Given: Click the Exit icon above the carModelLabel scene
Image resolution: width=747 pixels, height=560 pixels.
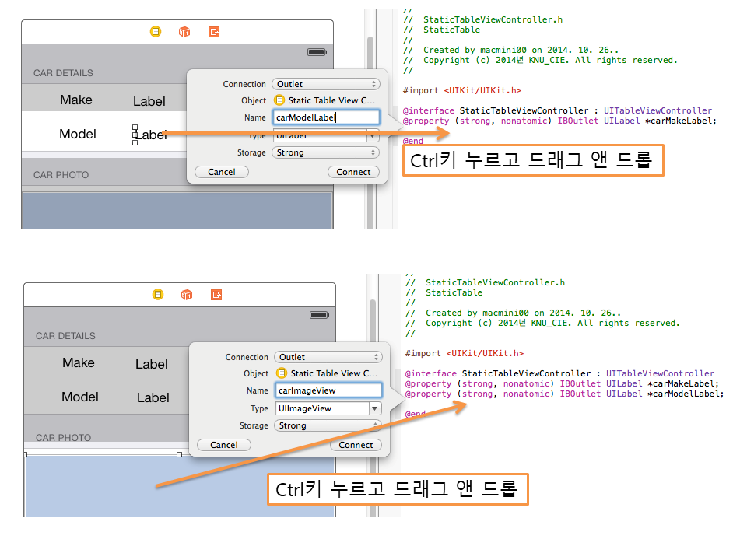Looking at the screenshot, I should pyautogui.click(x=214, y=32).
